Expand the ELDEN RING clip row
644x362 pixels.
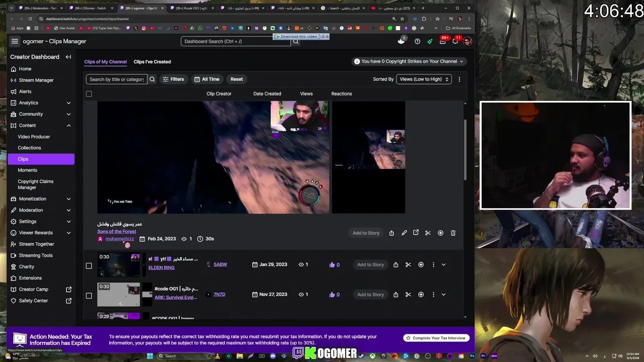(x=443, y=264)
